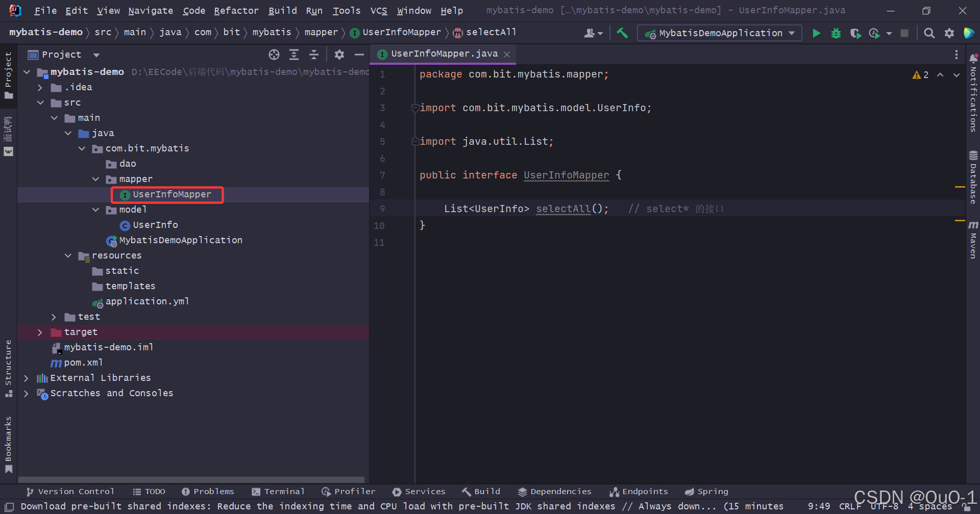Toggle the Project tool window stripe button

tap(8, 75)
